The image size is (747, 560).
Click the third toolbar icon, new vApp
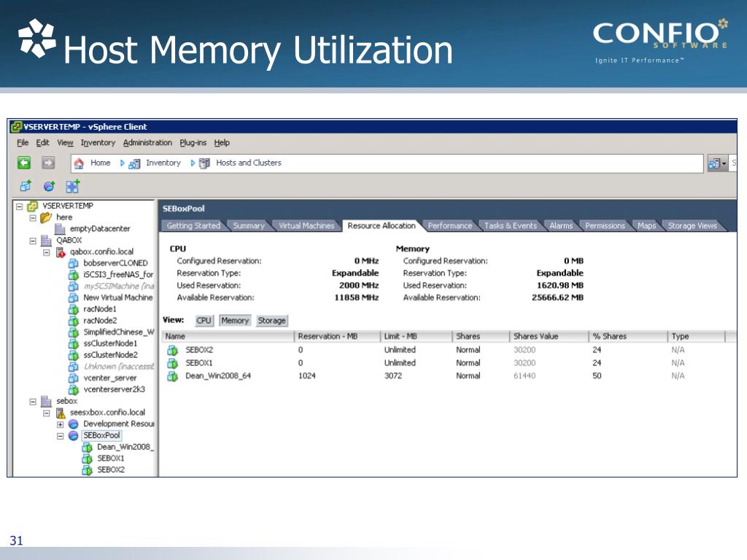pyautogui.click(x=72, y=186)
